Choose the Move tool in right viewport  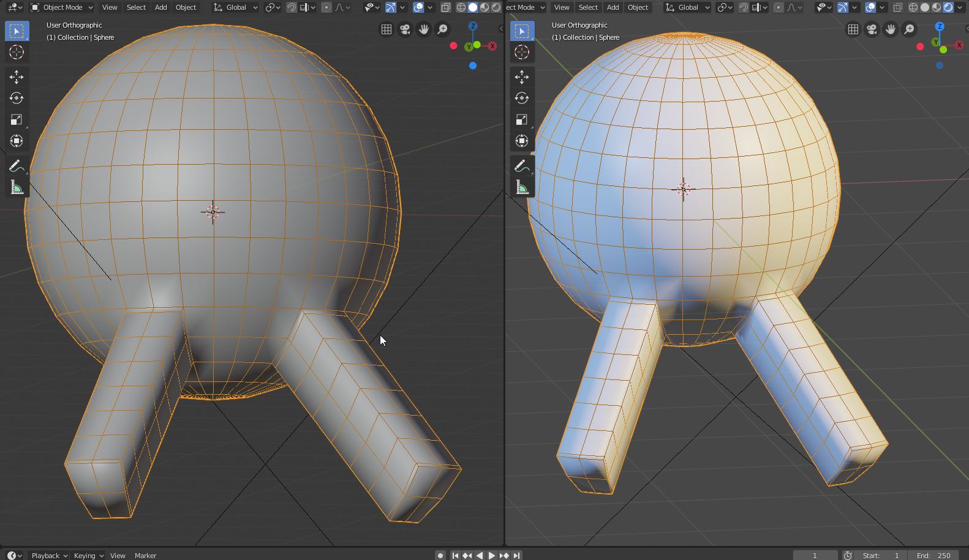[x=522, y=77]
